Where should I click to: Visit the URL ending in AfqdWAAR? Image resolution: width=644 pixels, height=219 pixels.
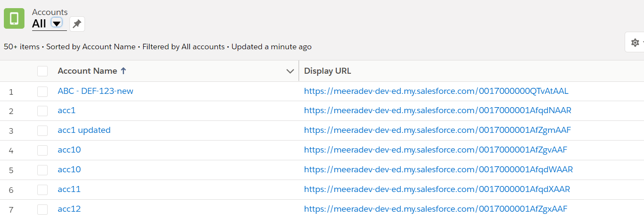[x=438, y=170]
